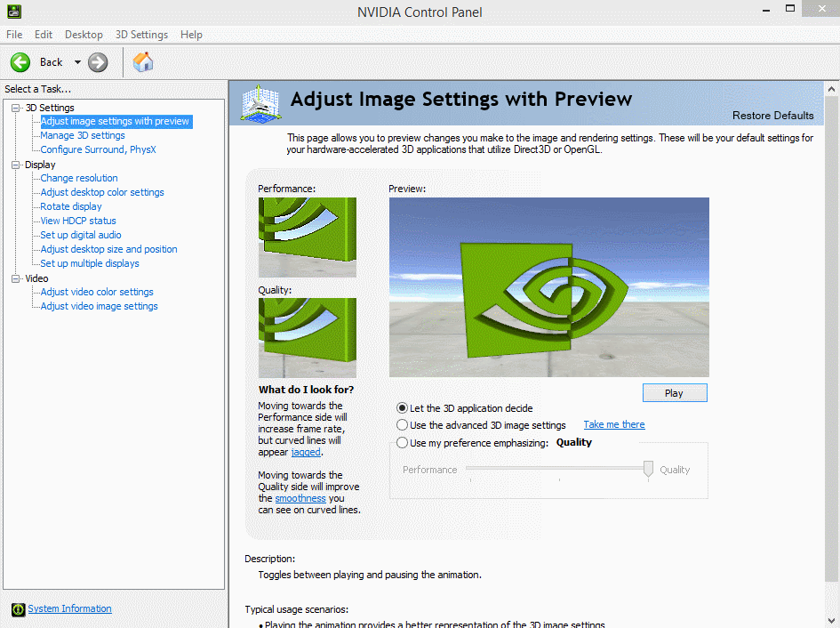This screenshot has width=840, height=628.
Task: Open the Back history dropdown arrow
Action: click(x=77, y=62)
